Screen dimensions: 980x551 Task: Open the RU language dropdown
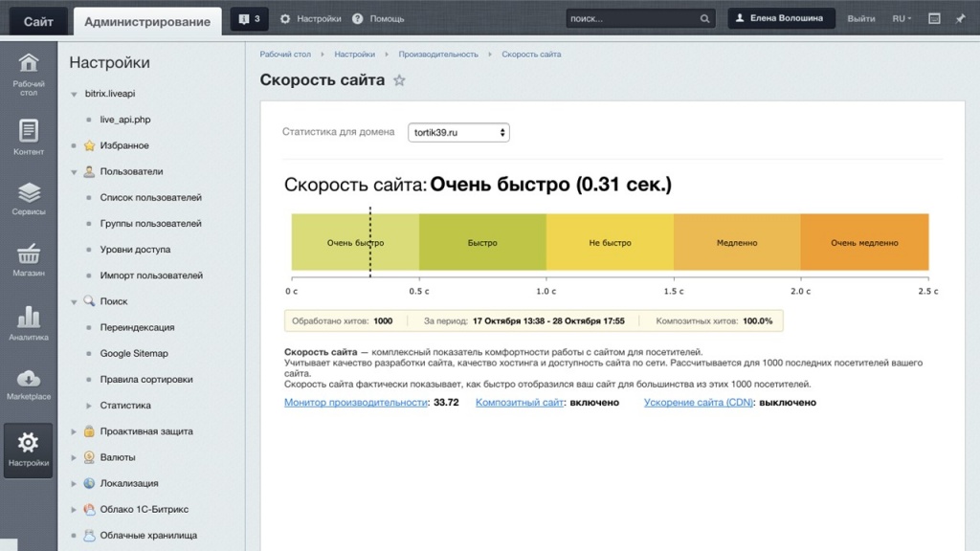pyautogui.click(x=902, y=19)
